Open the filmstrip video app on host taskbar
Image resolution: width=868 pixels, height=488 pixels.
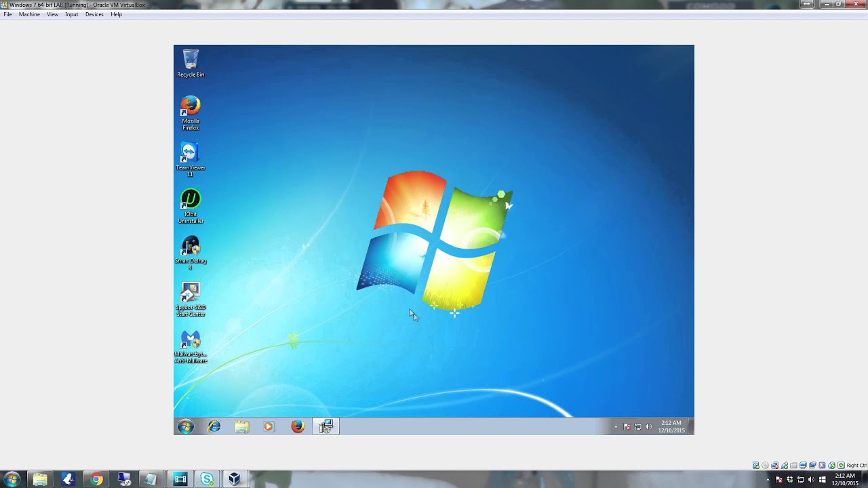click(180, 479)
